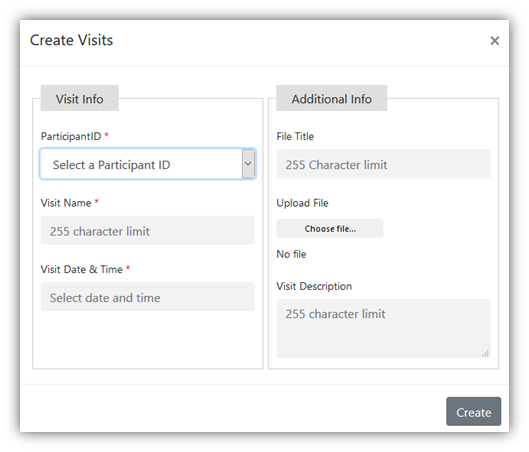Select the Visit Info section header
Image resolution: width=529 pixels, height=452 pixels.
pos(80,98)
